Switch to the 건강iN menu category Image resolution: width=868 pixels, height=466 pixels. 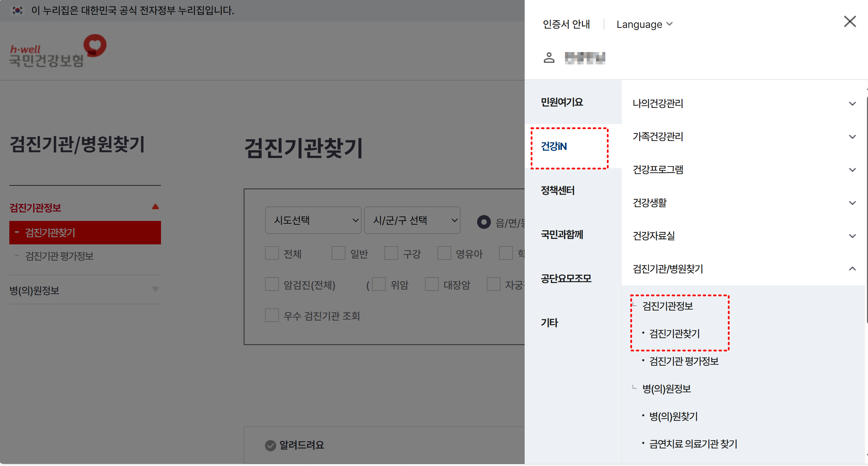point(554,146)
